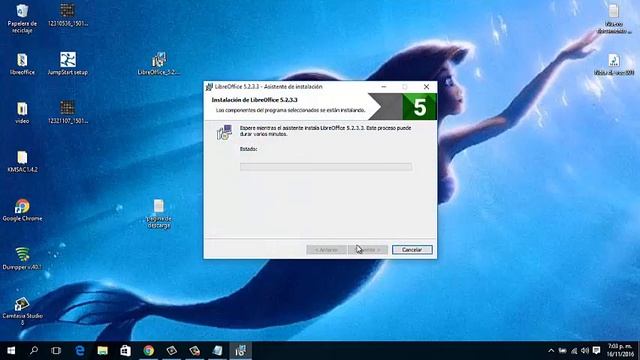640x360 pixels.
Task: Show hidden system tray icons
Action: [x=551, y=351]
